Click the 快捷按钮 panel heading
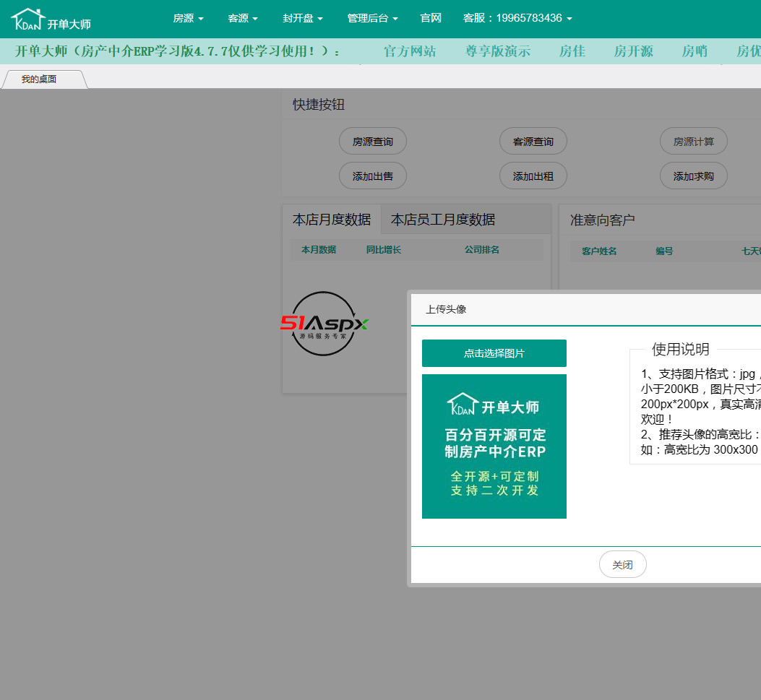Viewport: 761px width, 700px height. click(319, 104)
